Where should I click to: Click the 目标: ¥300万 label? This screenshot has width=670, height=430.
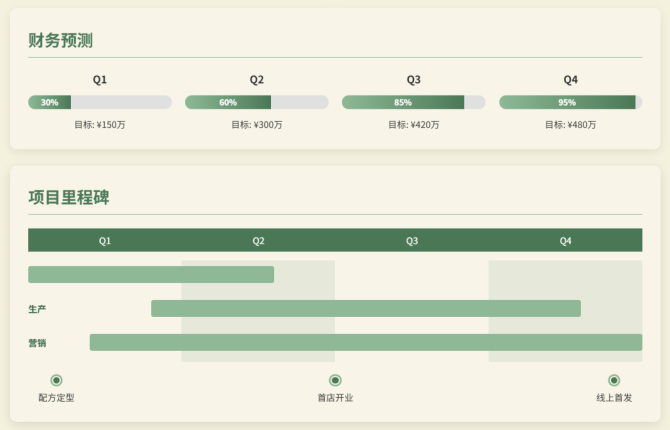[257, 125]
